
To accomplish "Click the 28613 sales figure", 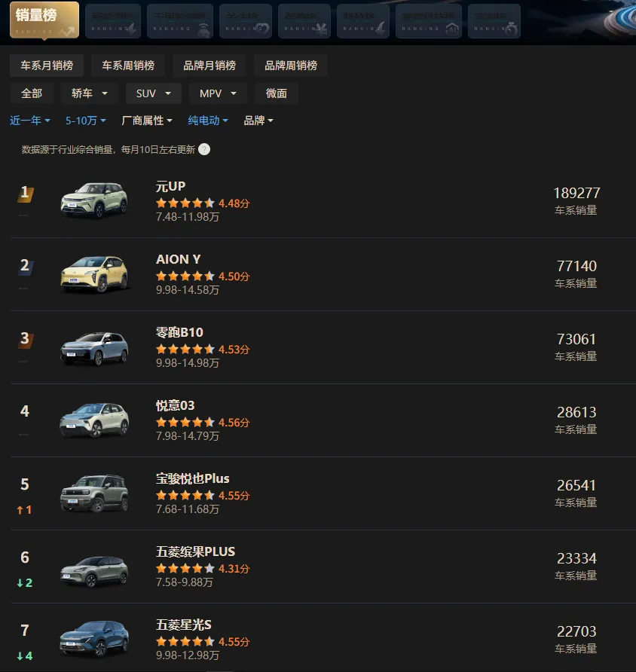I will click(576, 412).
